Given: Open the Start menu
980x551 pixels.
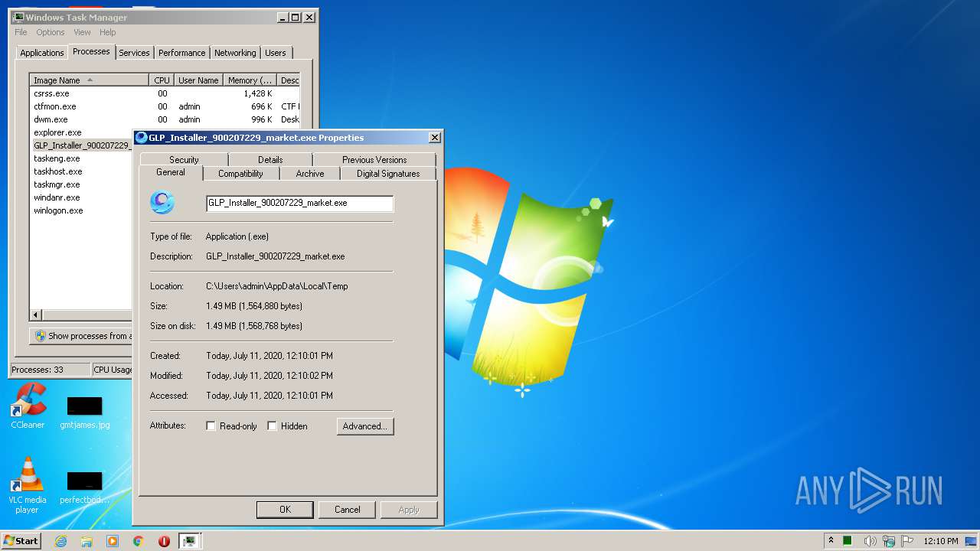Looking at the screenshot, I should (x=21, y=541).
